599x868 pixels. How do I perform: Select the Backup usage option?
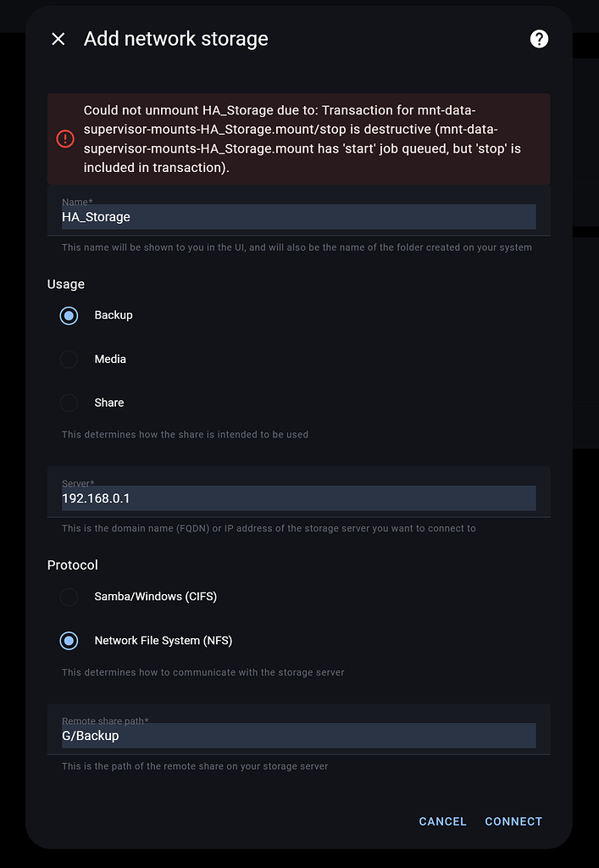coord(69,315)
